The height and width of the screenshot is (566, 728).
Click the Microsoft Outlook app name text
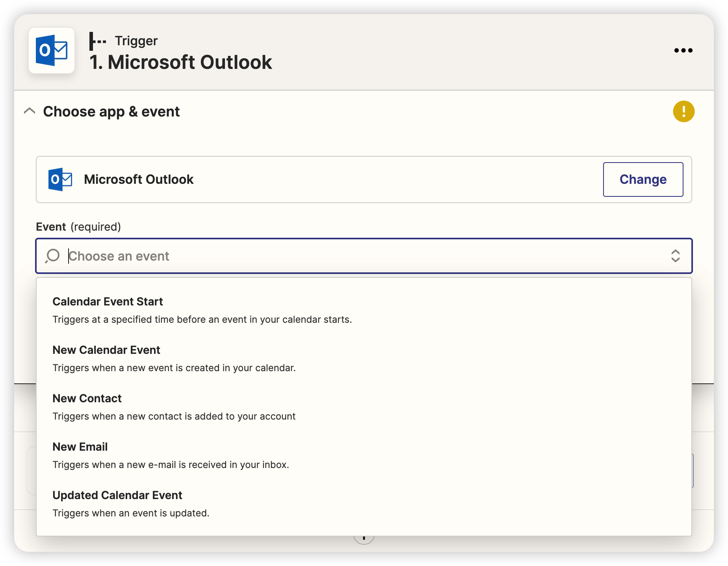[139, 179]
